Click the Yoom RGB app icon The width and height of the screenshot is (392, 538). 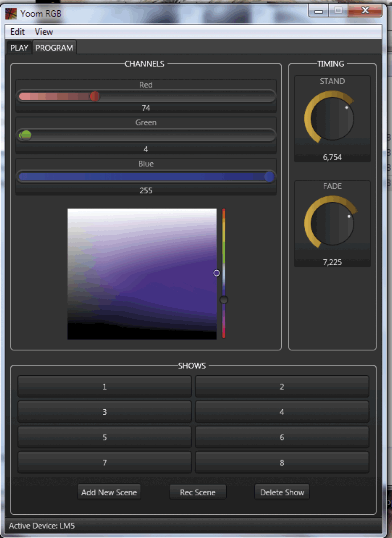point(11,14)
